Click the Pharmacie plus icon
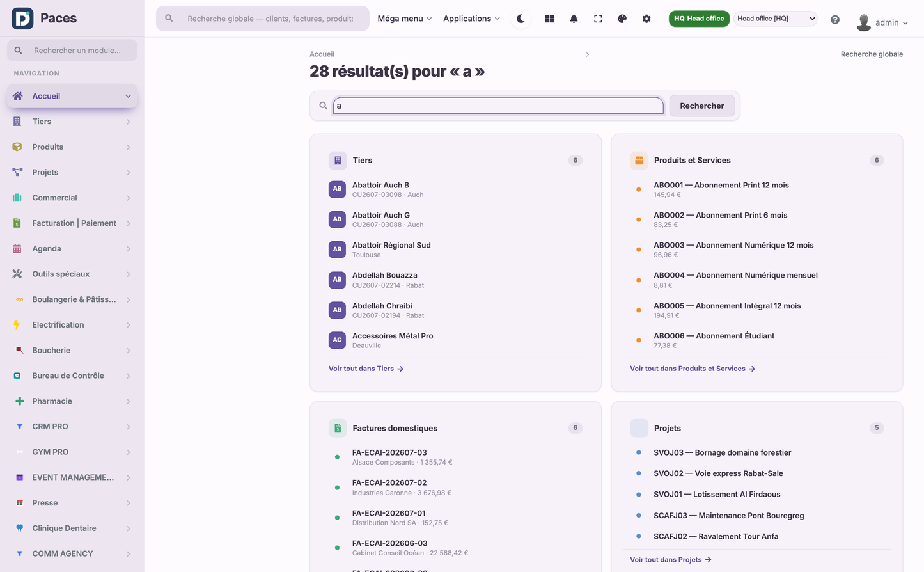The image size is (924, 572). point(19,401)
